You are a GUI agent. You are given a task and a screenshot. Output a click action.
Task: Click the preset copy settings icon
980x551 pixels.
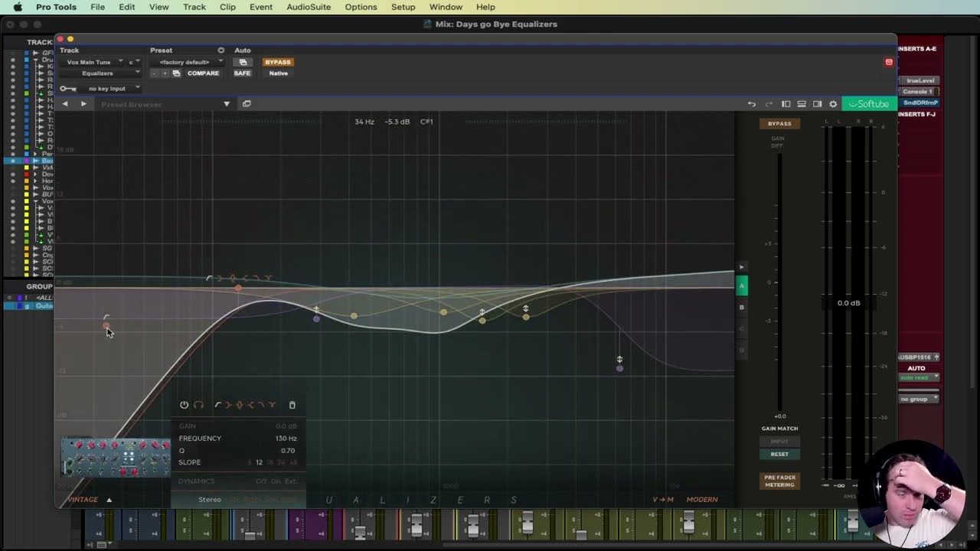[x=176, y=73]
